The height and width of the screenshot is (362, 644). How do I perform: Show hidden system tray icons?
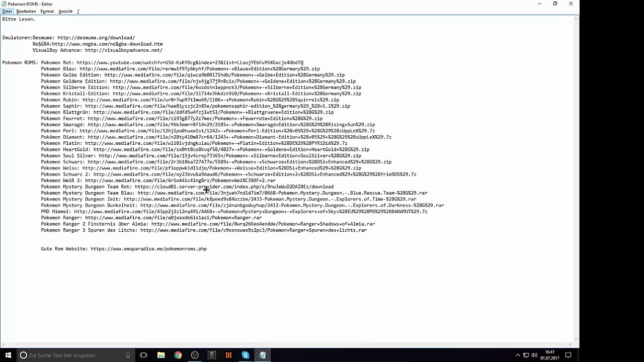[518, 355]
